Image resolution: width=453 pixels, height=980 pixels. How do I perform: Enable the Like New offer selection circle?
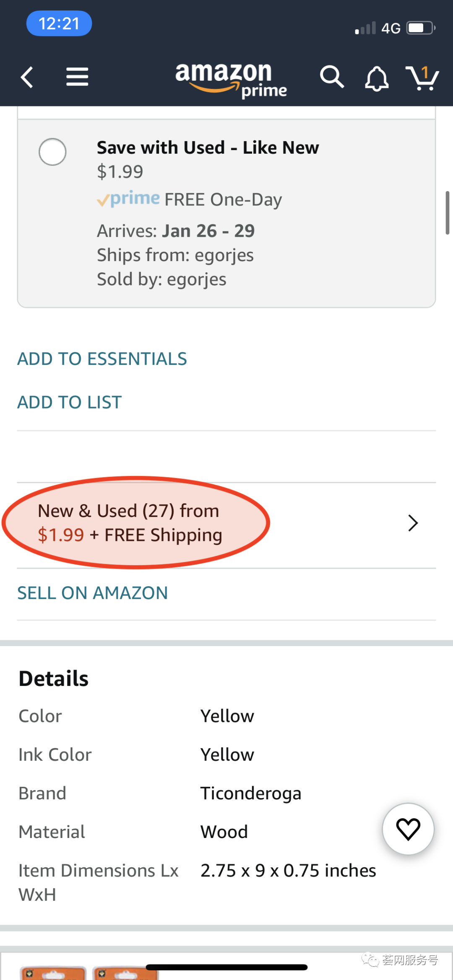point(52,152)
